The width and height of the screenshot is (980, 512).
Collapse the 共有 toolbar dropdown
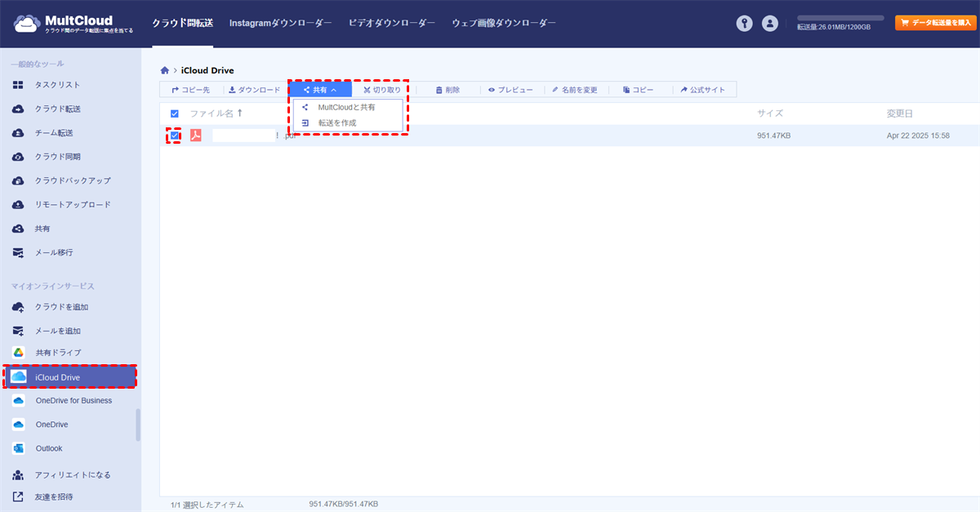tap(320, 90)
